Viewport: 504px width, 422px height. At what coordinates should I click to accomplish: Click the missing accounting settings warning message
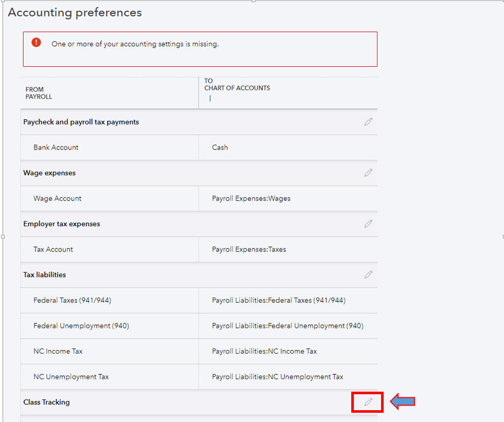click(135, 44)
